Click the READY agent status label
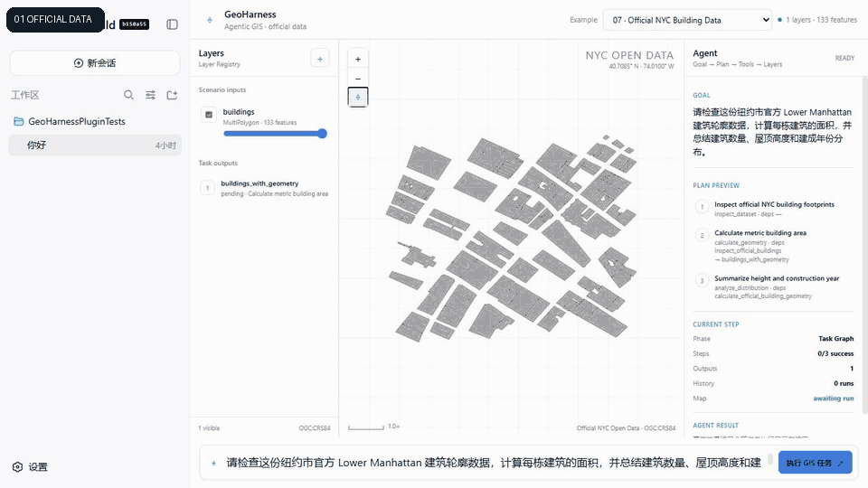This screenshot has height=488, width=868. tap(844, 58)
